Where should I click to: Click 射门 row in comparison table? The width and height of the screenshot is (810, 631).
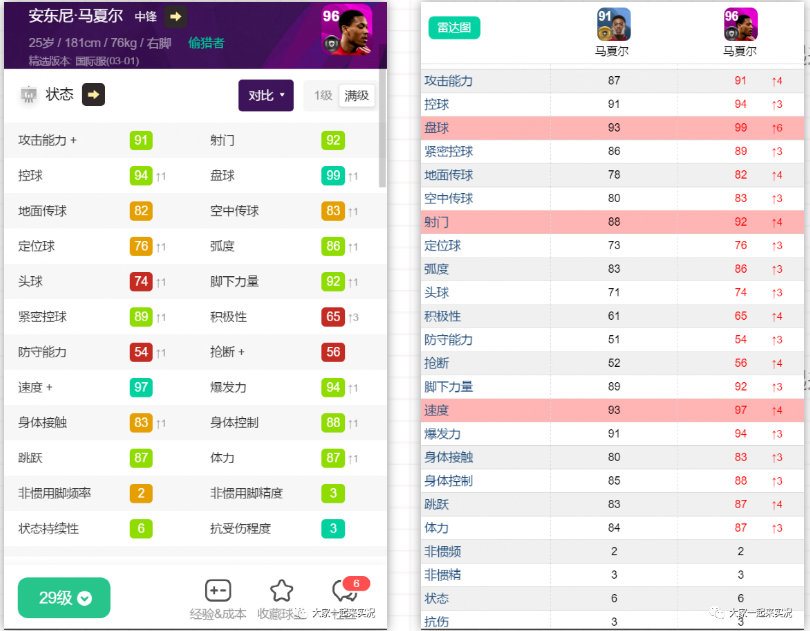click(x=612, y=222)
